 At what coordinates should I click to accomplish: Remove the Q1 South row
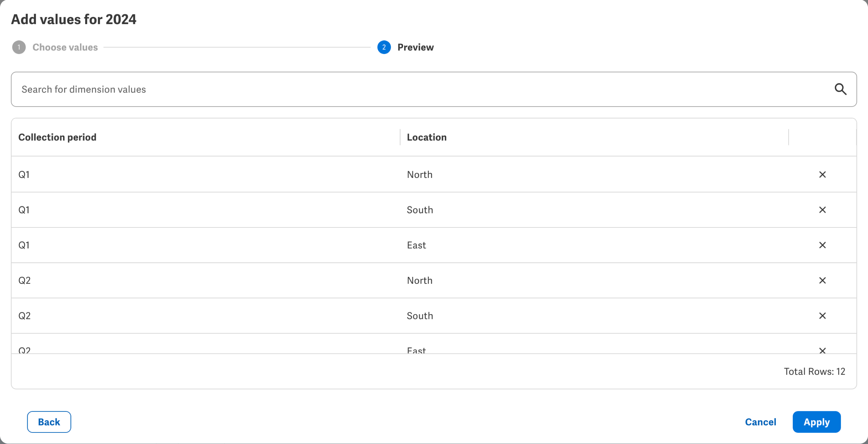click(x=822, y=210)
